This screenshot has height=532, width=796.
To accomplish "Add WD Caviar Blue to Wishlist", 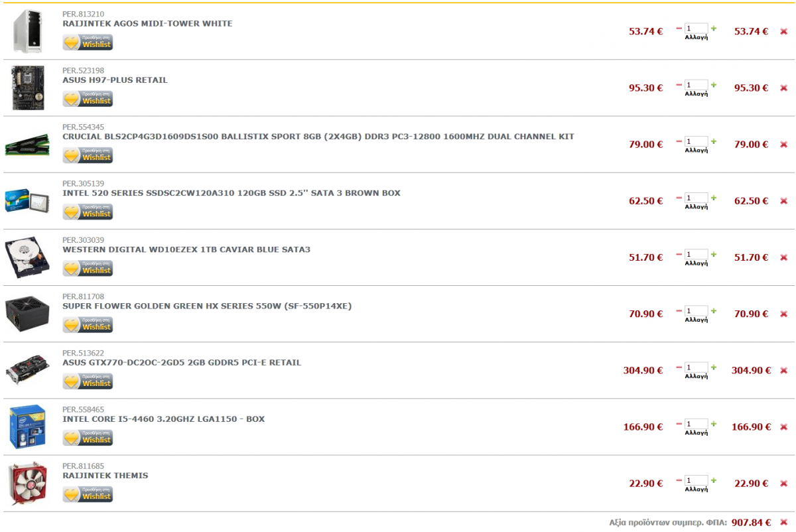I will click(x=88, y=268).
